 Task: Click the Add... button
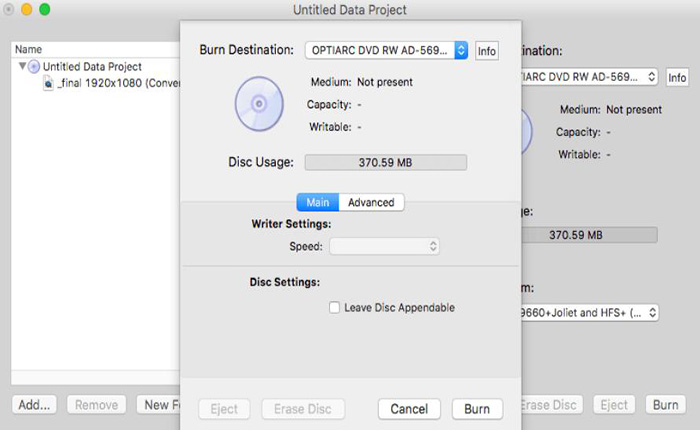click(34, 405)
